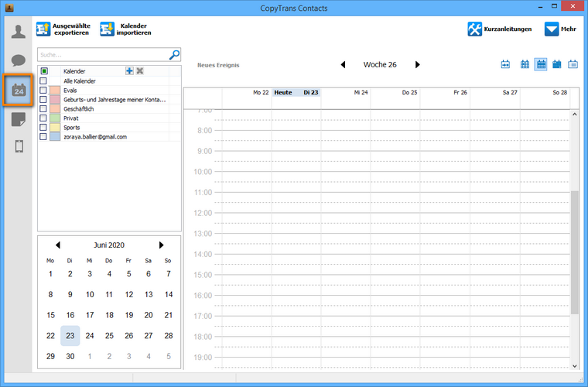The image size is (588, 387).
Task: Select the highlighted week view icon
Action: [x=541, y=64]
